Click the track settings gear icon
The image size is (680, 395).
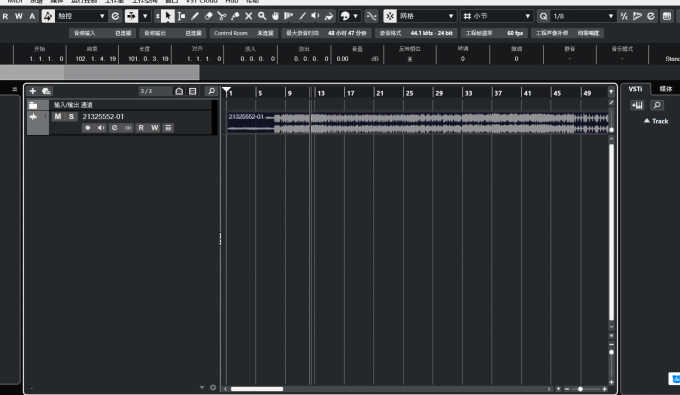[213, 387]
